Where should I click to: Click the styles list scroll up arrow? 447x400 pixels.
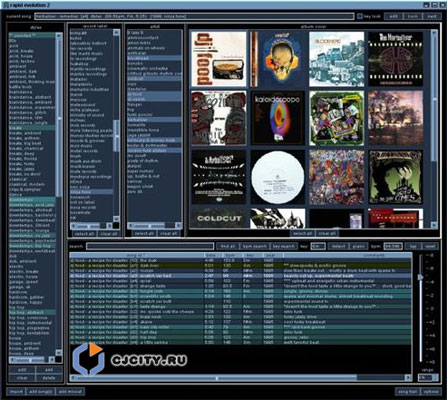(x=59, y=35)
